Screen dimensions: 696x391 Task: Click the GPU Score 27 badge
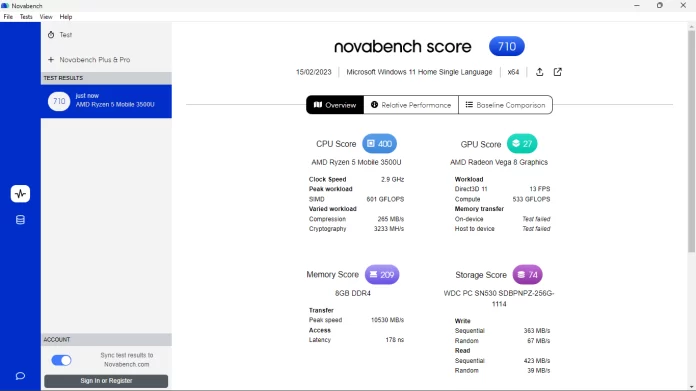pos(522,144)
